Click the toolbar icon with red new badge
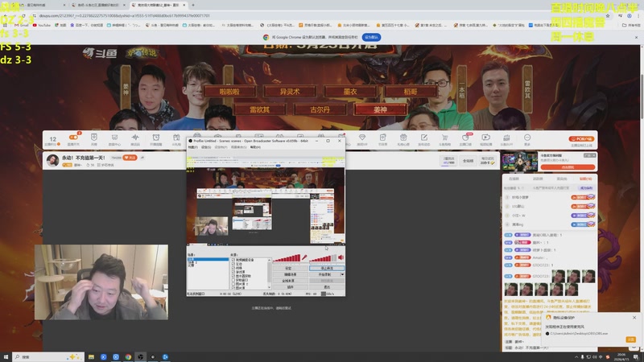Image resolution: width=644 pixels, height=362 pixels. [x=465, y=137]
